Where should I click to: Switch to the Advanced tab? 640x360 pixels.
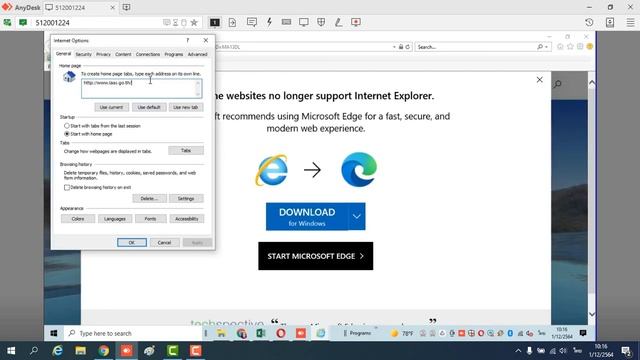[198, 54]
